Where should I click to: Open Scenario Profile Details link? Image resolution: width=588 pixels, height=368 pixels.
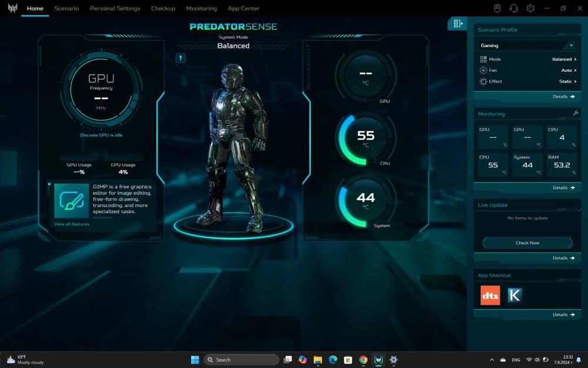tap(564, 97)
